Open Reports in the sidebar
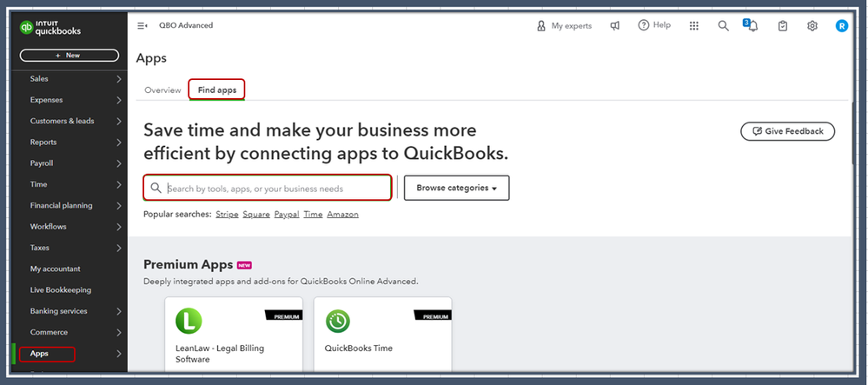The height and width of the screenshot is (385, 868). [43, 142]
